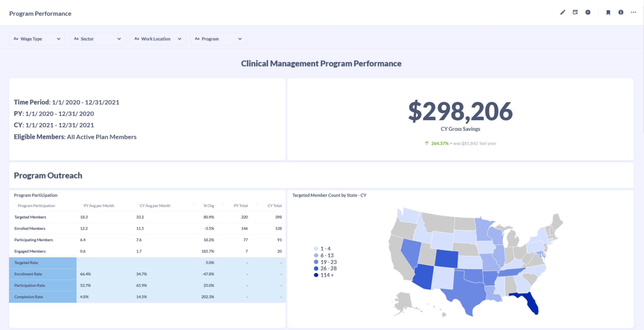Screen dimensions: 644x330
Task: Click the Program Participation card title
Action: 35,195
